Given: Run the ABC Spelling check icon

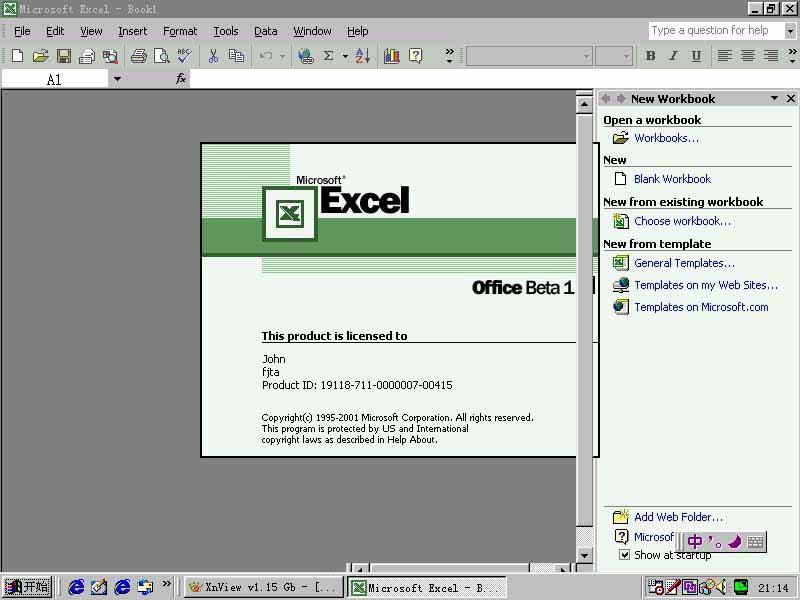Looking at the screenshot, I should [184, 56].
